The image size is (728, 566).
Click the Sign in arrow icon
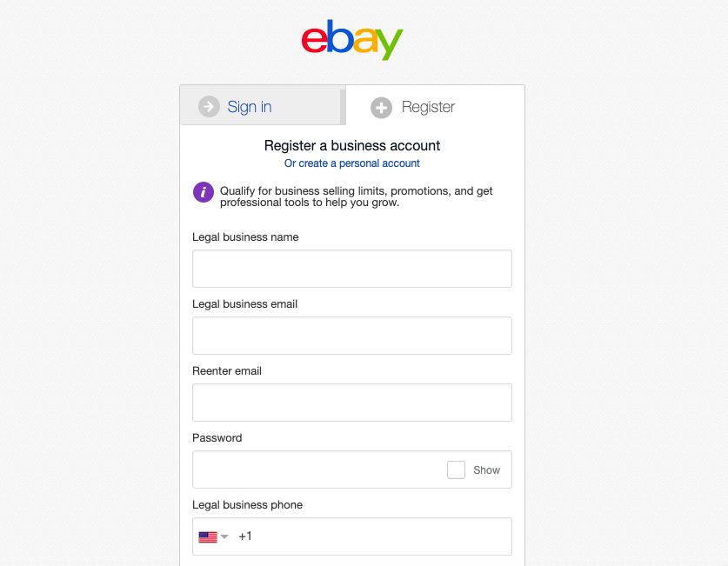click(x=209, y=107)
